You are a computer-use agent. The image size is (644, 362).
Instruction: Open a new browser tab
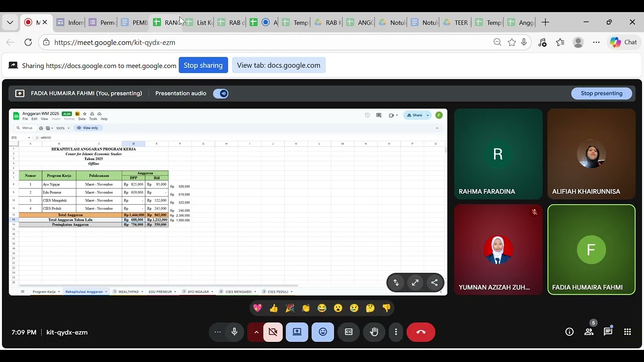click(x=545, y=22)
